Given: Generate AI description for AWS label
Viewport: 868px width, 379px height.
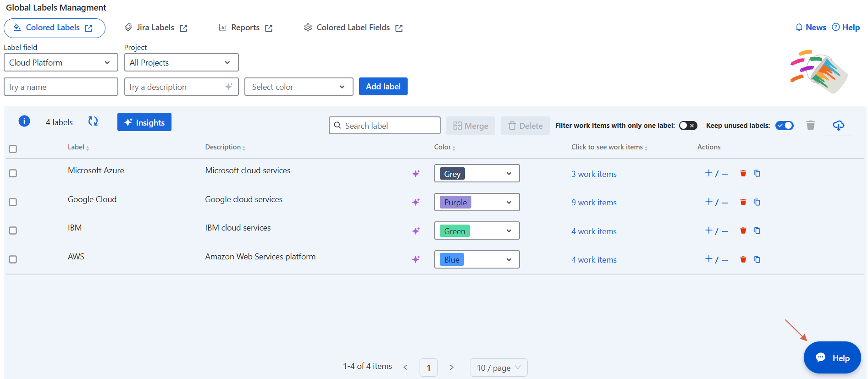Looking at the screenshot, I should tap(416, 259).
